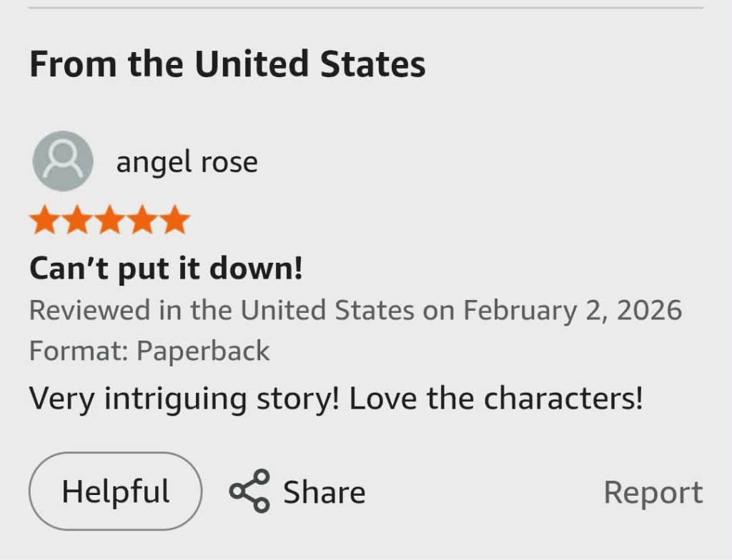Screen dimensions: 732x560
Task: Click the third orange rating star
Action: tap(109, 221)
